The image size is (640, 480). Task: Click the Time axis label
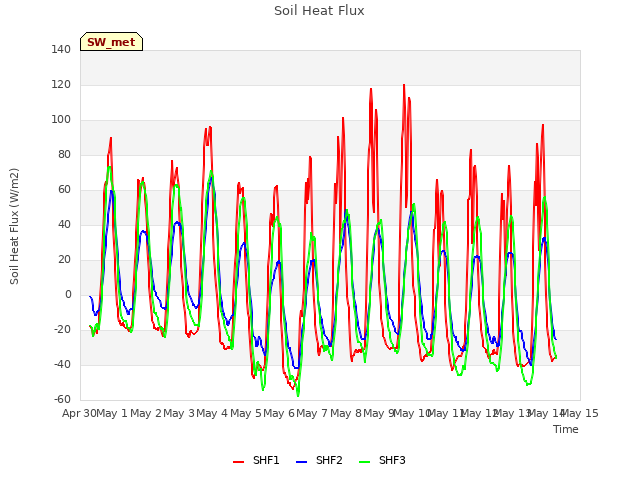click(x=566, y=429)
